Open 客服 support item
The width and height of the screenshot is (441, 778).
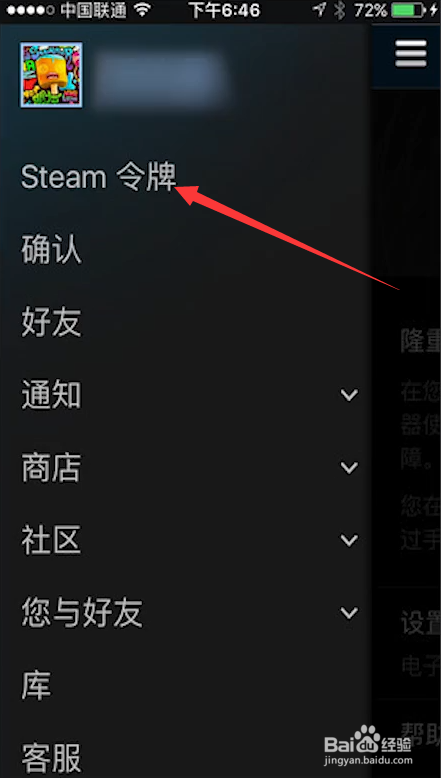tap(51, 758)
